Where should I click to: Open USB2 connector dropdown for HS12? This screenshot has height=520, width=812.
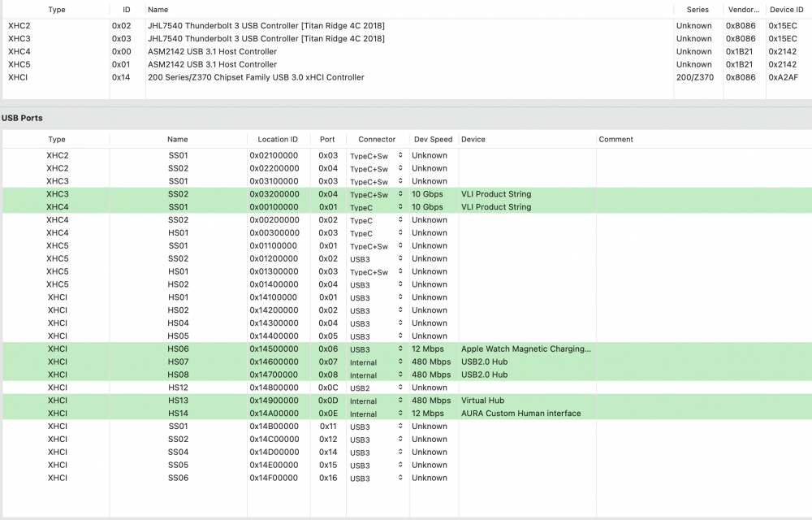tap(377, 388)
